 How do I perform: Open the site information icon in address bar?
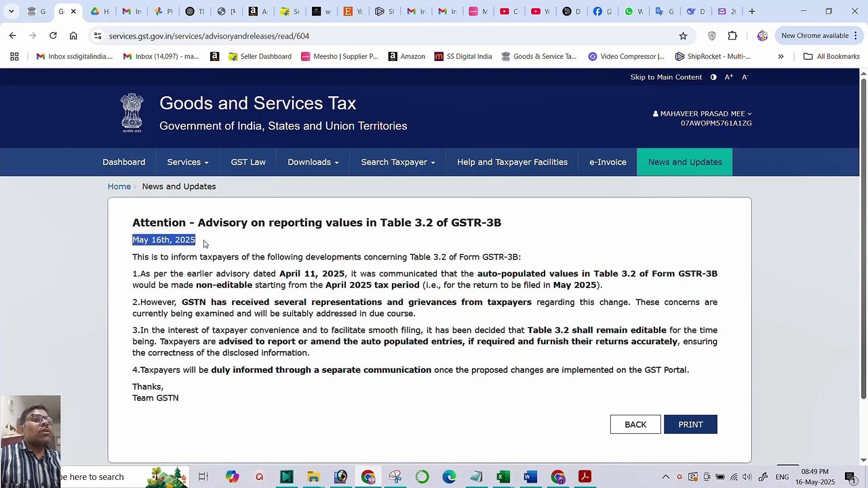[98, 36]
